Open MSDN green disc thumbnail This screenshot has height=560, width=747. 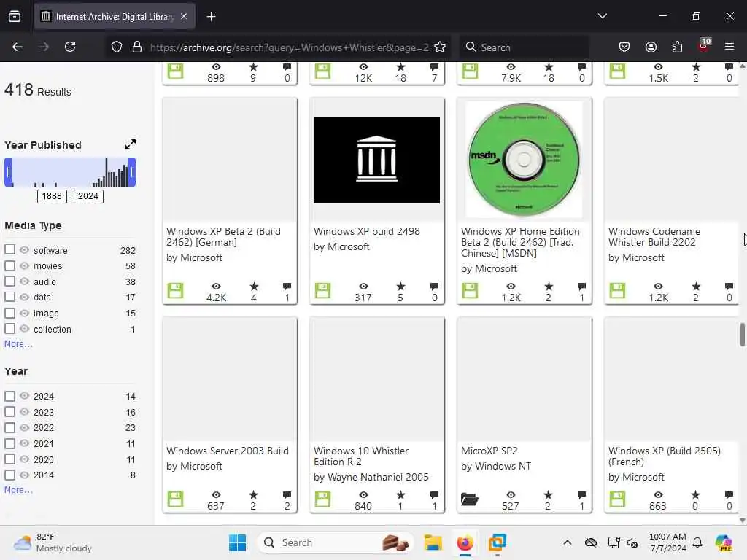pos(524,160)
